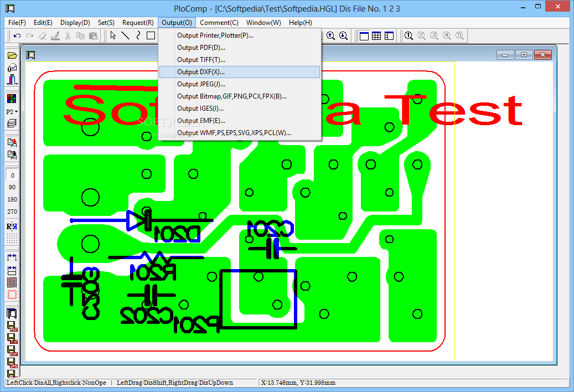Switch to single window view layout
The height and width of the screenshot is (392, 574).
[x=364, y=36]
